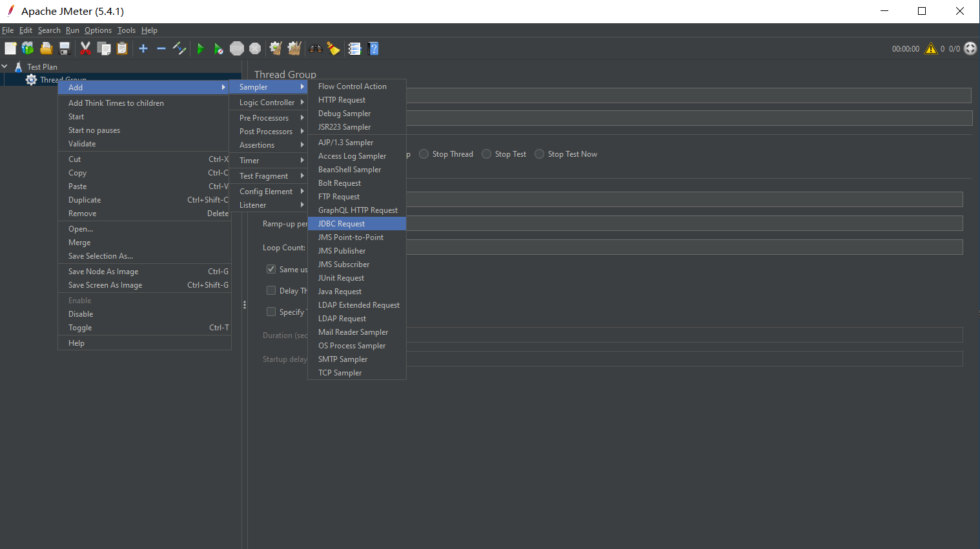Screen dimensions: 980x549
Task: Click the New test plan icon
Action: click(10, 48)
